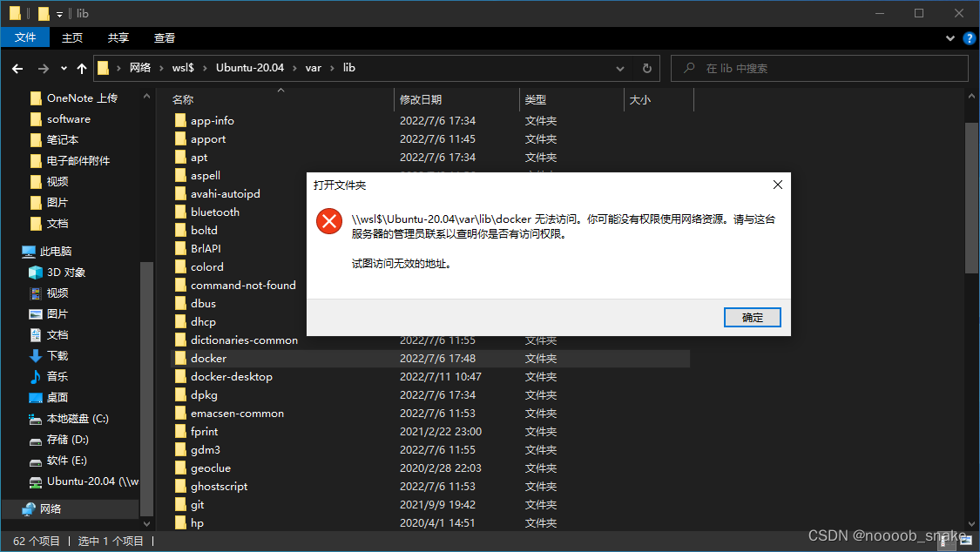Select the bluetooth folder icon

click(180, 212)
